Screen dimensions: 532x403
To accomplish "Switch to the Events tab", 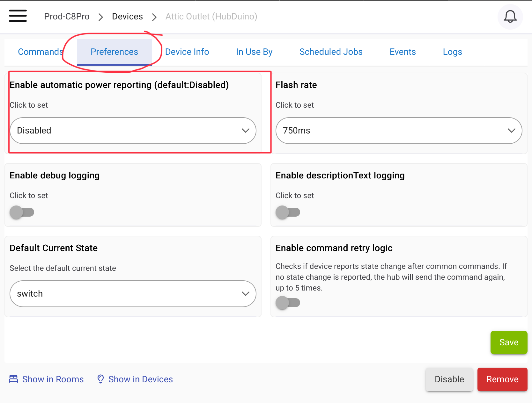I will pos(403,52).
